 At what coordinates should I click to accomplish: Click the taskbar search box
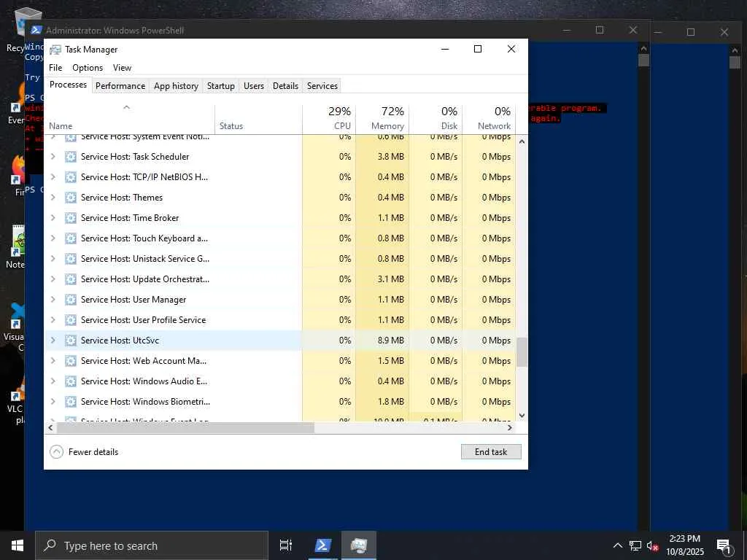pyautogui.click(x=152, y=545)
